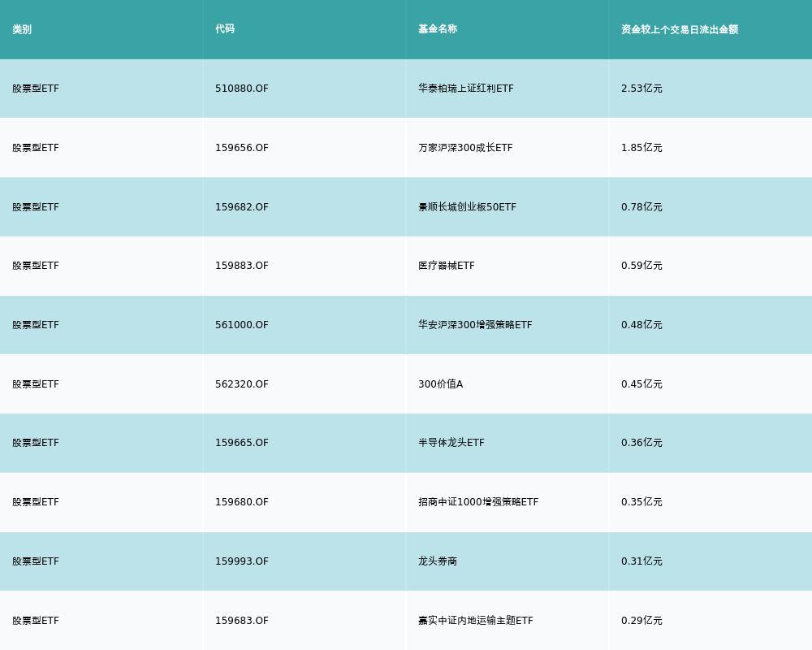
Task: Select fund code 159656.OF
Action: (x=242, y=148)
